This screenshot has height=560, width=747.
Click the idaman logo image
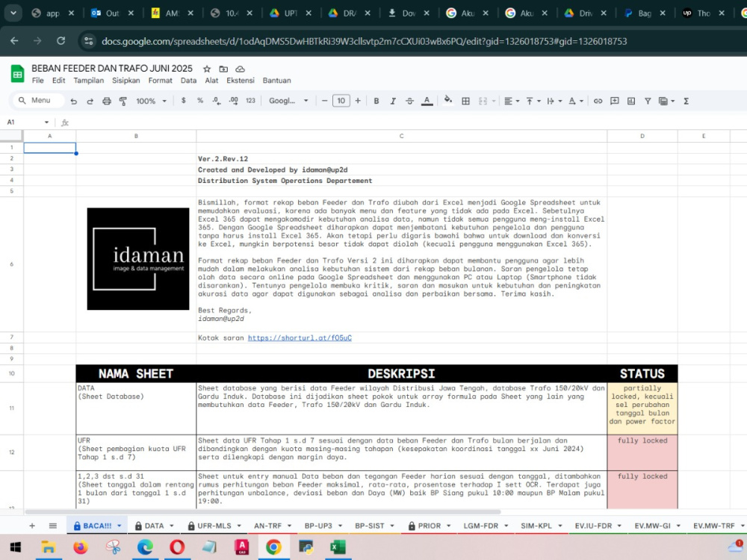coord(138,258)
